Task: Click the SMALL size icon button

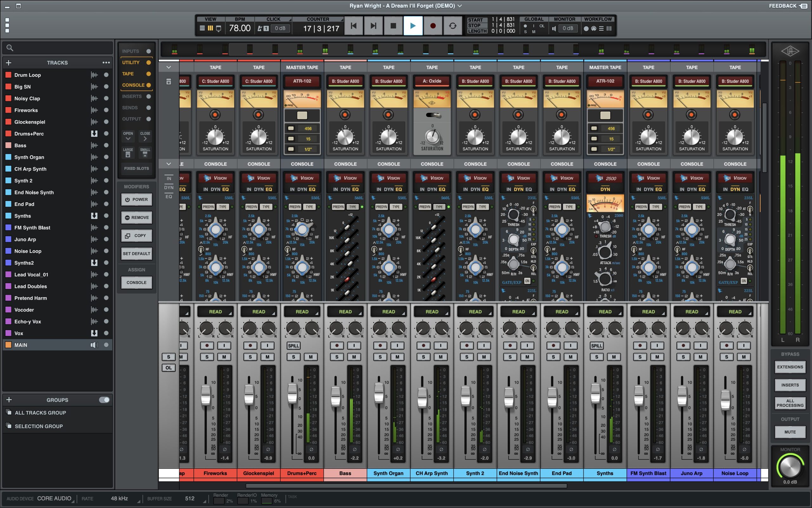Action: coord(145,152)
